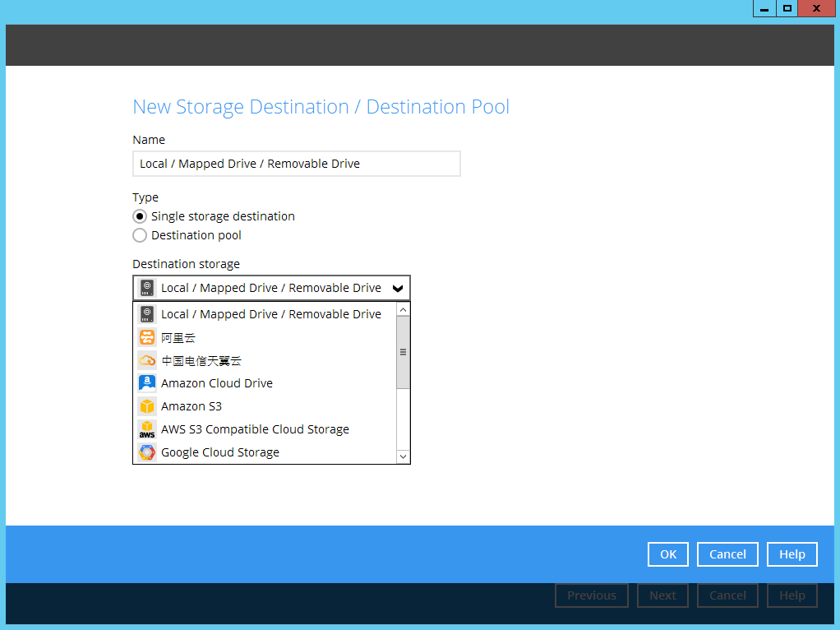The image size is (840, 630).
Task: Click the AWS S3 Compatible icon
Action: (147, 429)
